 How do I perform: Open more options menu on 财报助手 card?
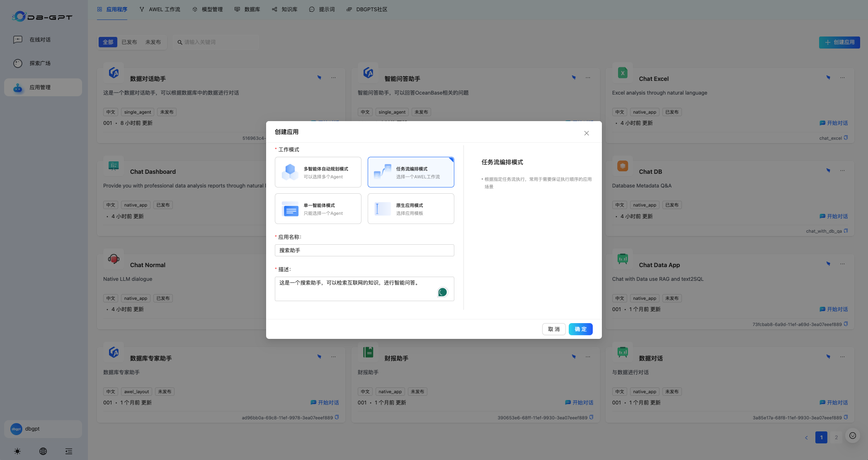[587, 356]
